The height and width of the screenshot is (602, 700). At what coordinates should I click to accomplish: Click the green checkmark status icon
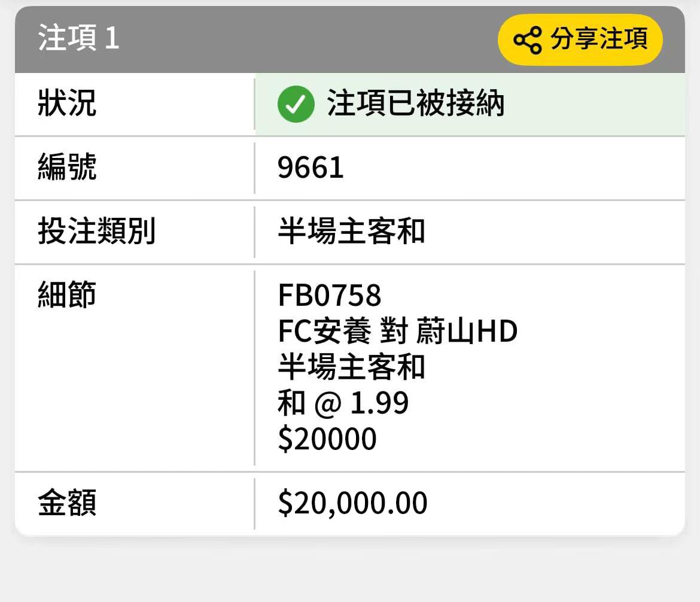(x=296, y=104)
